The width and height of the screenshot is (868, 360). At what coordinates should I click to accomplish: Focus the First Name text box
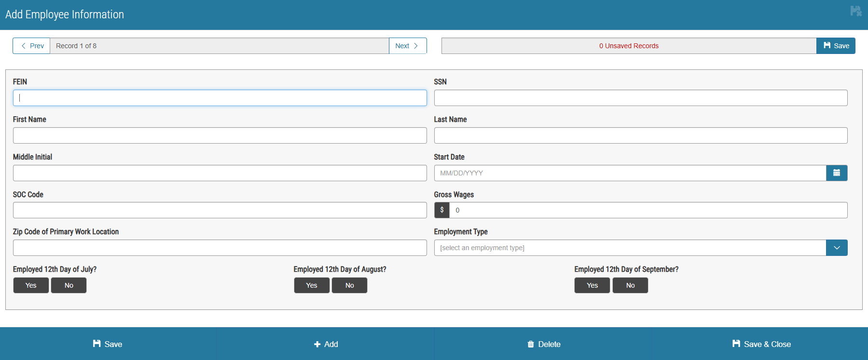click(220, 135)
